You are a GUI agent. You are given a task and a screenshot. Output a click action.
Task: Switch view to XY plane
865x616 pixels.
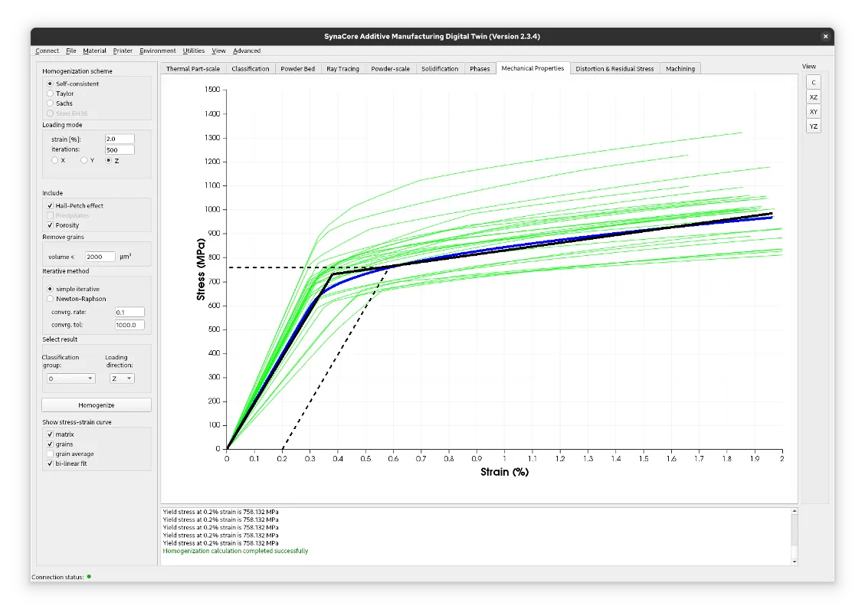pos(814,112)
